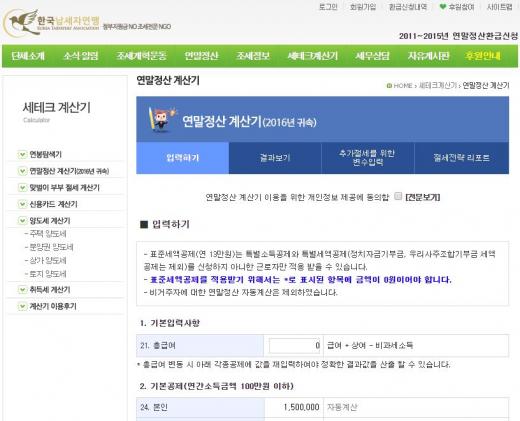
Task: Click 후원안내 in the green navigation bar
Action: (483, 56)
